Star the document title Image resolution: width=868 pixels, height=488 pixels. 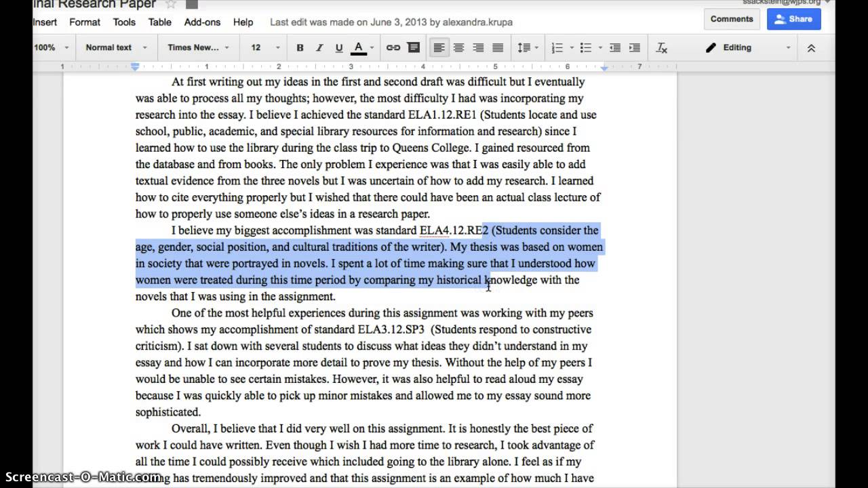[x=171, y=4]
